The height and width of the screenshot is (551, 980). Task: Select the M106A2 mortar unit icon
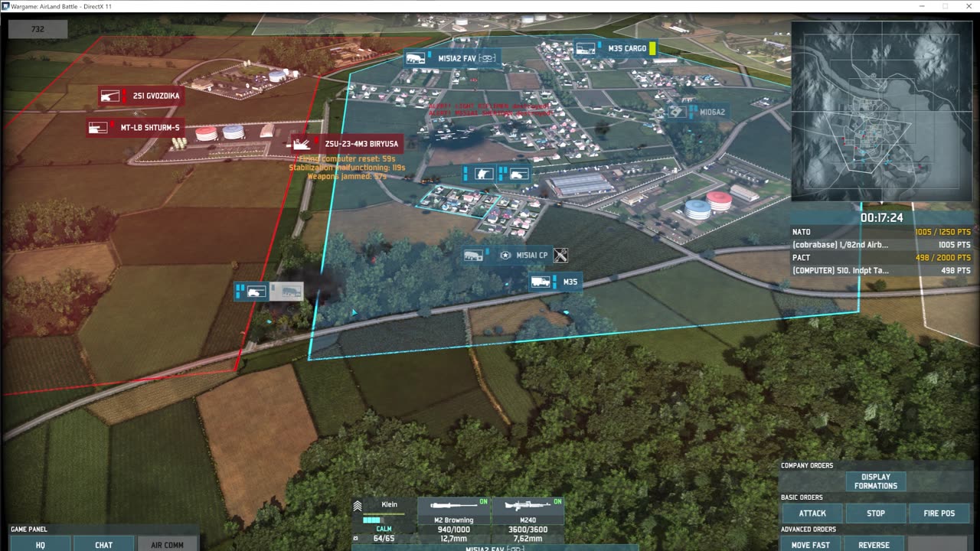[x=676, y=112]
